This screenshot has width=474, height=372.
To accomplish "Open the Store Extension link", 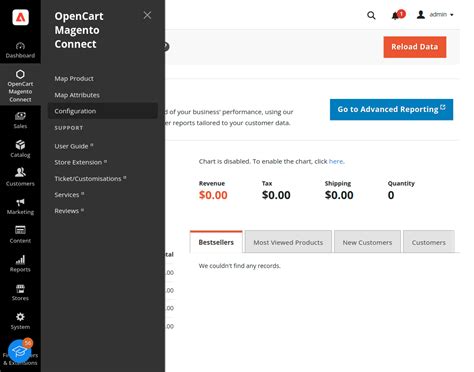I will pyautogui.click(x=81, y=162).
